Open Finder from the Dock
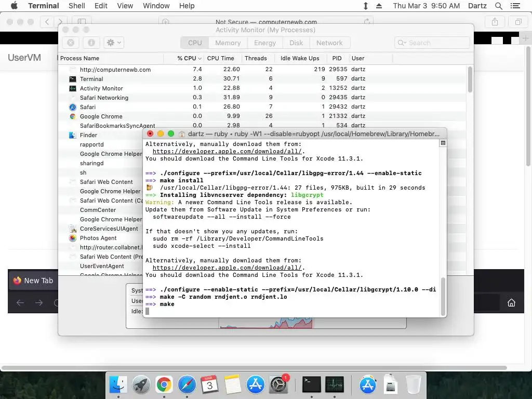 click(118, 384)
